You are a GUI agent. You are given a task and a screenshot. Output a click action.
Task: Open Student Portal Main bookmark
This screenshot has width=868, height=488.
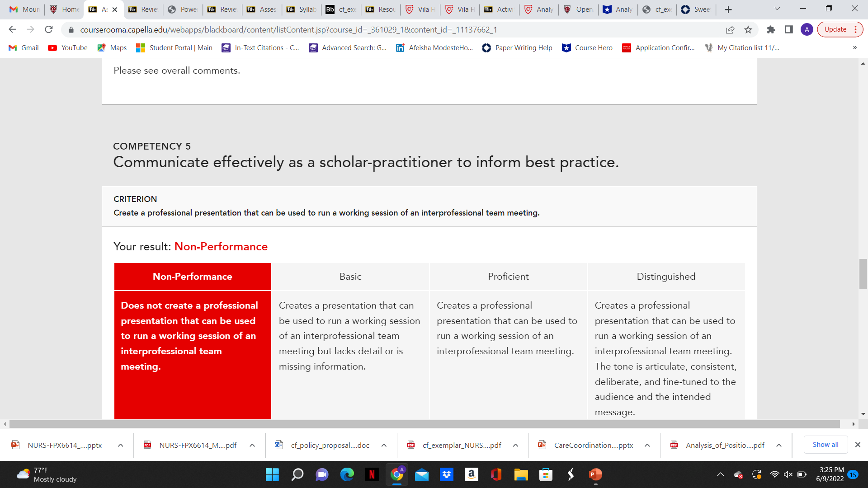(175, 48)
